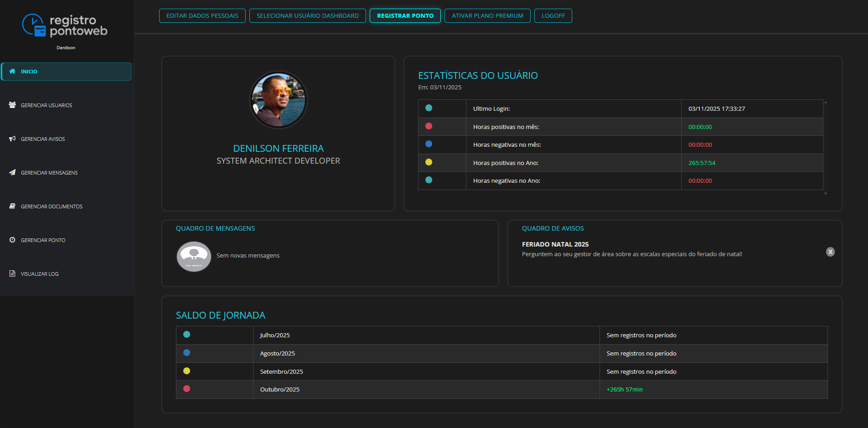Click the red dot in Outubro/2025 row
This screenshot has width=868, height=428.
(186, 389)
